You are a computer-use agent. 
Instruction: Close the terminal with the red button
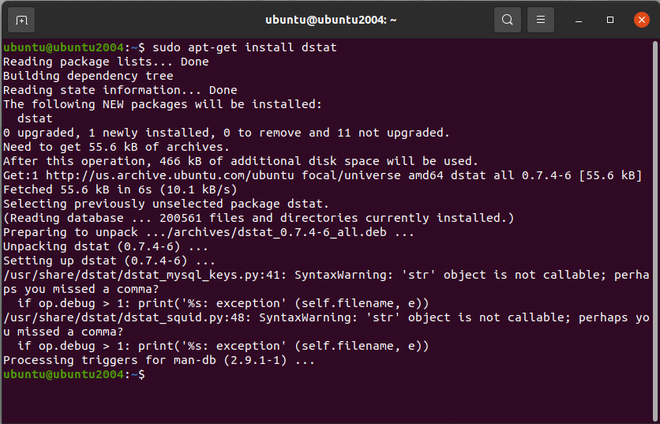pos(639,19)
